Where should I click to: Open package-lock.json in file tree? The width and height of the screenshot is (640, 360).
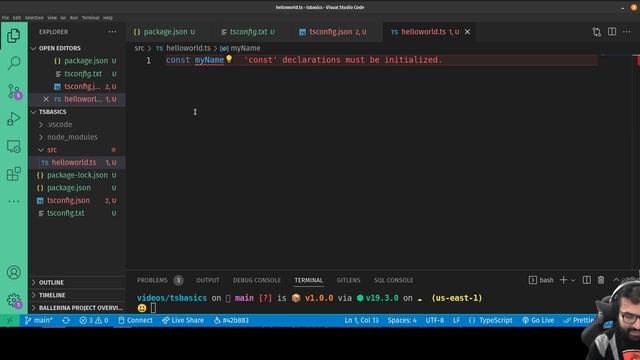(x=77, y=175)
